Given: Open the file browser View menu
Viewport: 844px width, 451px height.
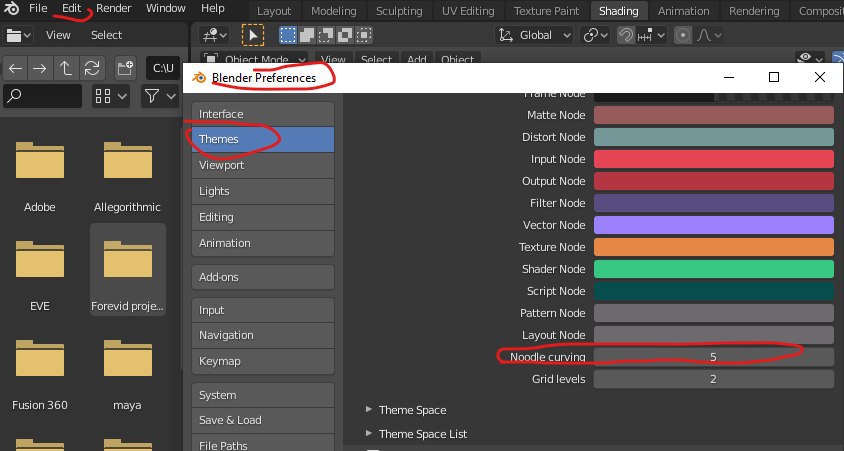Looking at the screenshot, I should pos(58,36).
